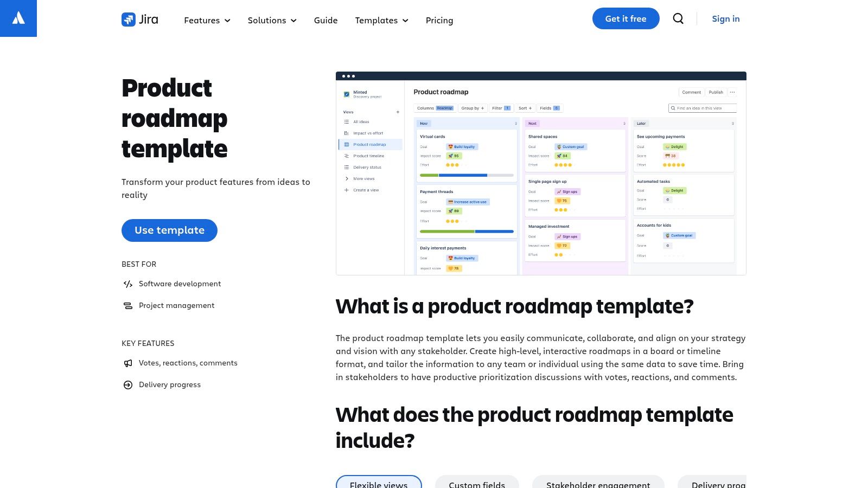Viewport: 868px width, 488px height.
Task: Click the Virtual cards delivery progress bar
Action: (466, 175)
